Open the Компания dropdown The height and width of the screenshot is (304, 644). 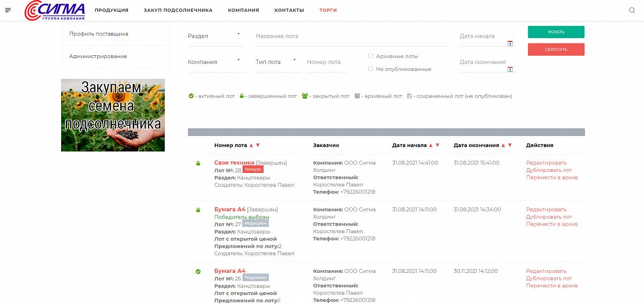click(216, 62)
